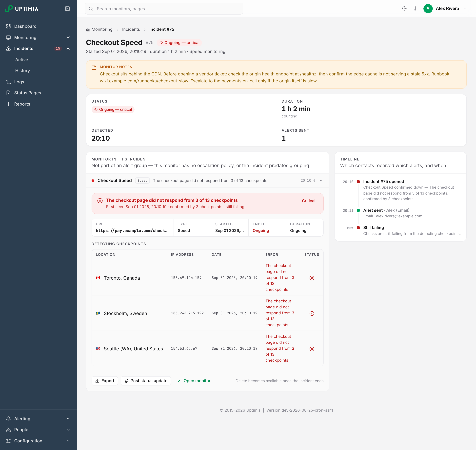476x450 pixels.
Task: Click the error icon in the critical banner
Action: point(100,201)
